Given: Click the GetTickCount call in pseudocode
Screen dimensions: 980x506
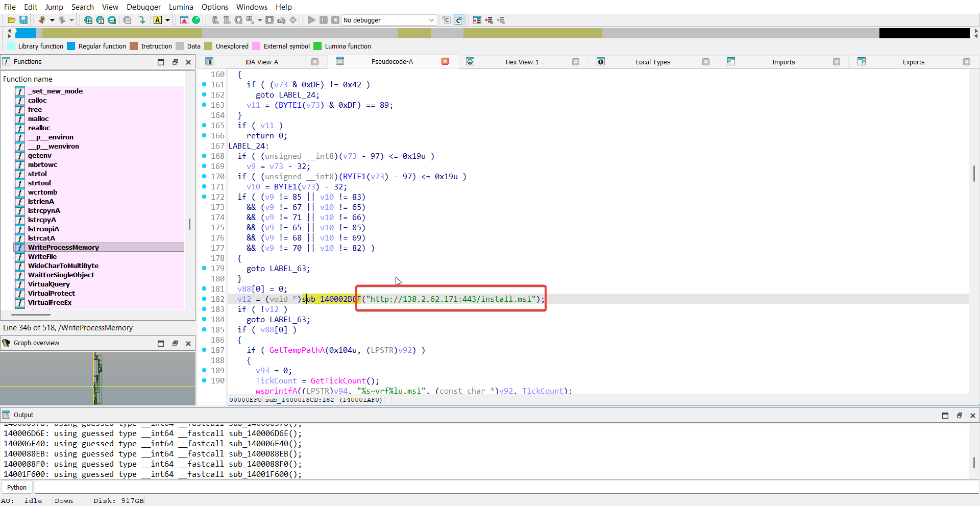Looking at the screenshot, I should click(338, 380).
